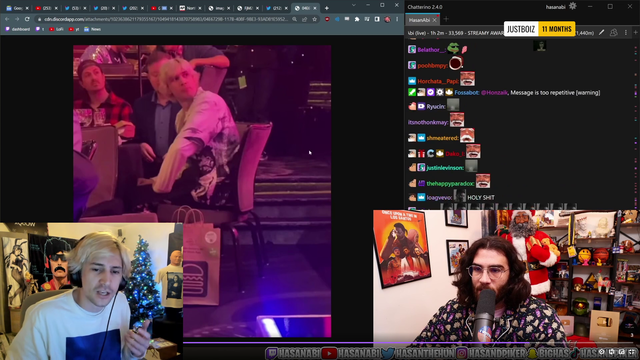Click the Fossabot username

(467, 93)
